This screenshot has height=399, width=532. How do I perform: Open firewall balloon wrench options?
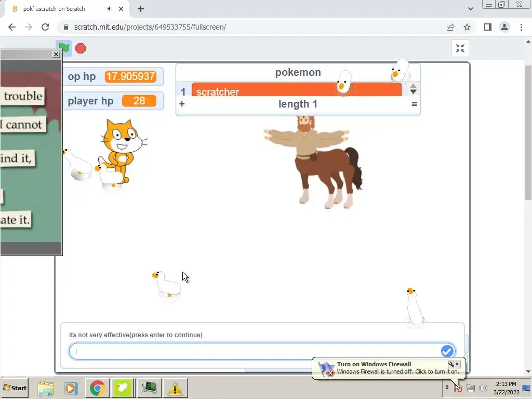tap(450, 364)
